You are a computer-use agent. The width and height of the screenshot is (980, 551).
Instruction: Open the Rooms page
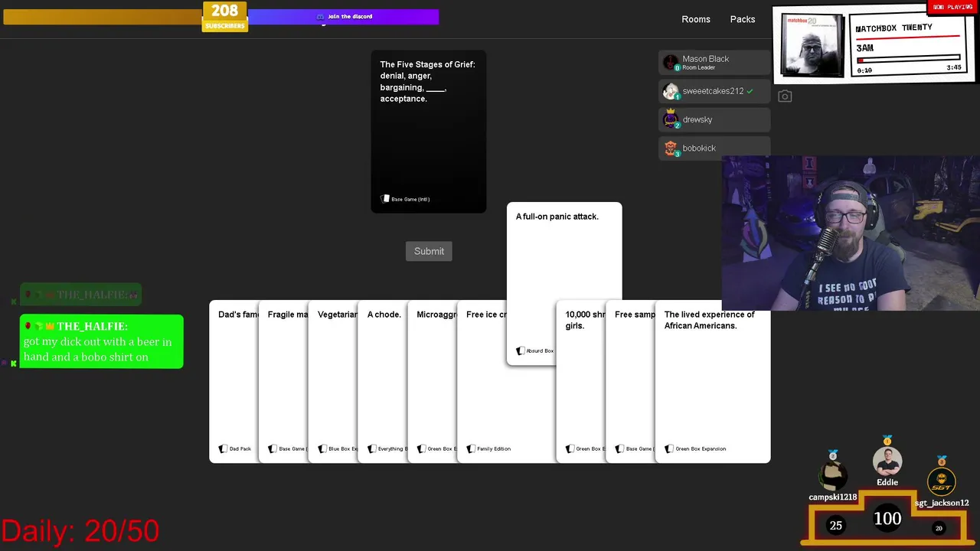(x=696, y=19)
